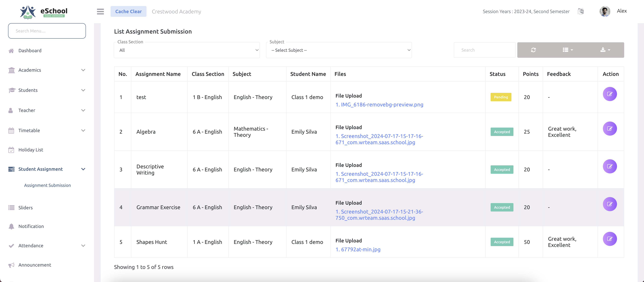This screenshot has height=282, width=644.
Task: Click the download/export icon above the table
Action: 604,50
